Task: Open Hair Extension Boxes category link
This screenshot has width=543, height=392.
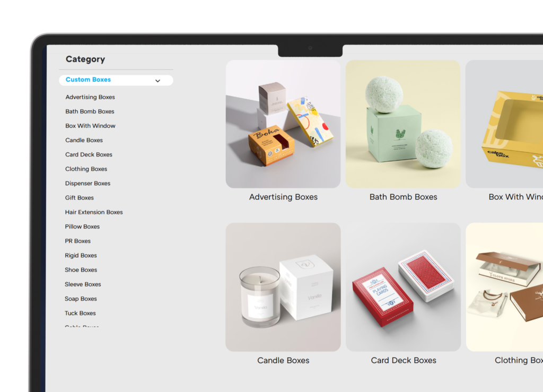Action: tap(94, 212)
